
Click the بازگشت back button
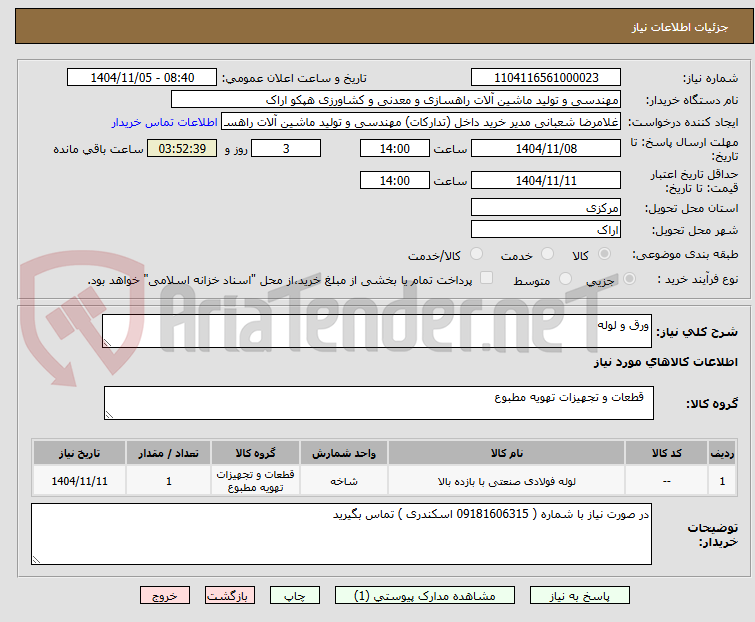229,596
